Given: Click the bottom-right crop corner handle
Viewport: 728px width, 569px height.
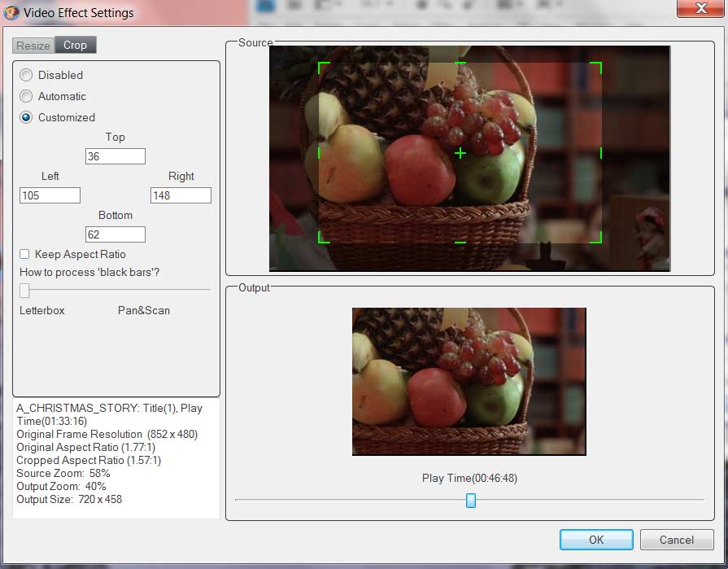Looking at the screenshot, I should [596, 238].
